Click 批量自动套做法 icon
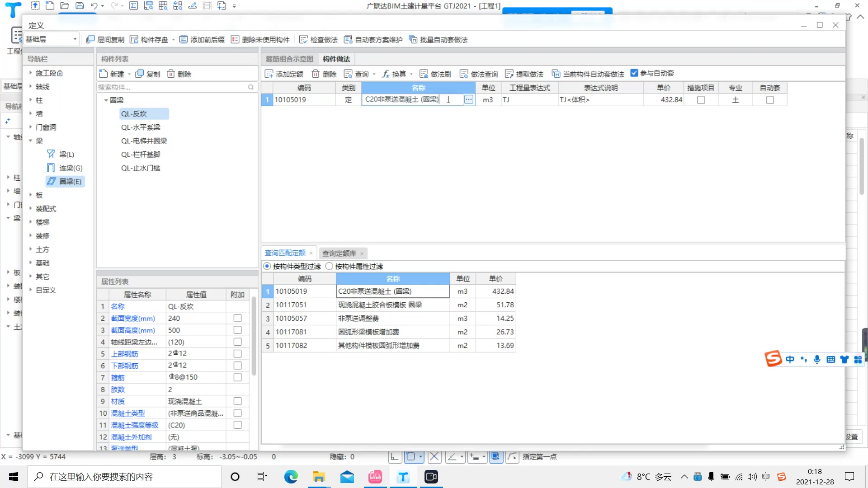 click(x=413, y=39)
